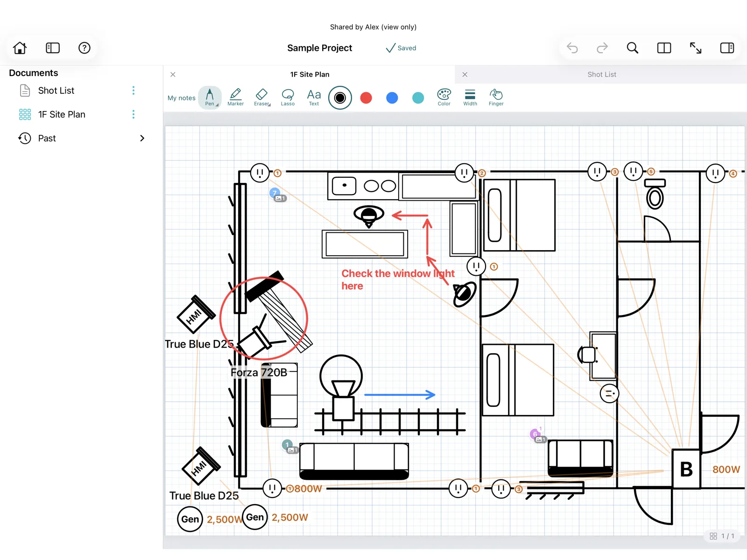The width and height of the screenshot is (747, 560).
Task: Enter full screen with the expand arrows
Action: (696, 48)
